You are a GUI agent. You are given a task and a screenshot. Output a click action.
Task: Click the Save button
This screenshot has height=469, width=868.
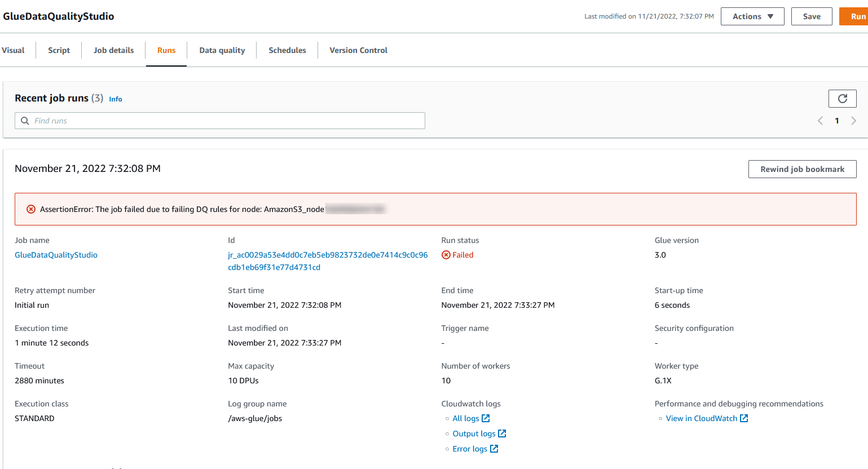[x=812, y=16]
